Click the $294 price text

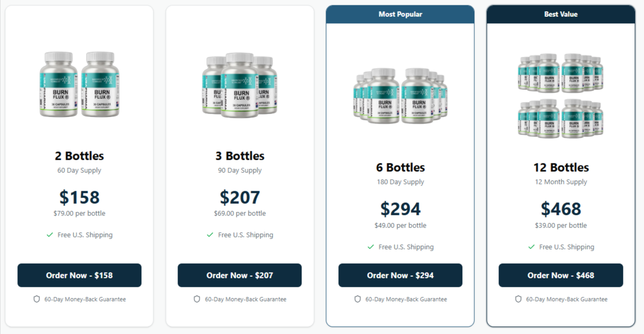[400, 209]
